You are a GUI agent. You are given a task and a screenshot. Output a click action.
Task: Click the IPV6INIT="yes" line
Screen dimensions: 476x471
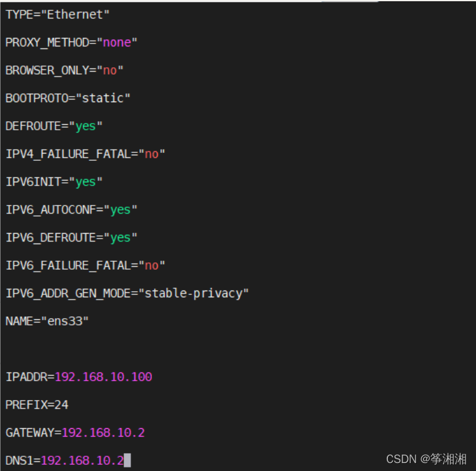[54, 182]
